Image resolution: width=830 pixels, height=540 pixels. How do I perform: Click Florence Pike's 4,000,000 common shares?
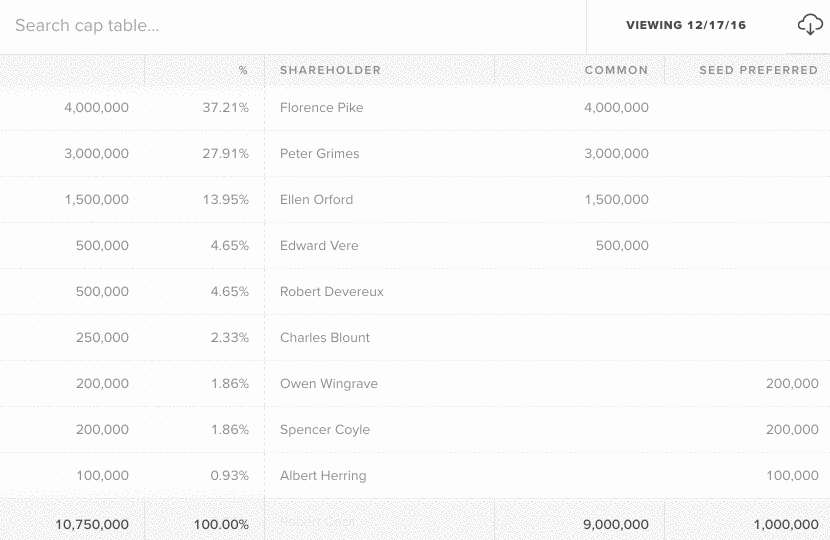coord(616,108)
